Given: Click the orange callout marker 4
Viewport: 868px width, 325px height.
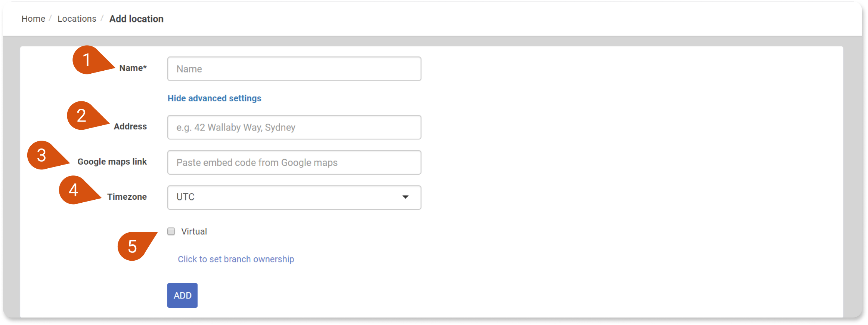Looking at the screenshot, I should point(74,190).
